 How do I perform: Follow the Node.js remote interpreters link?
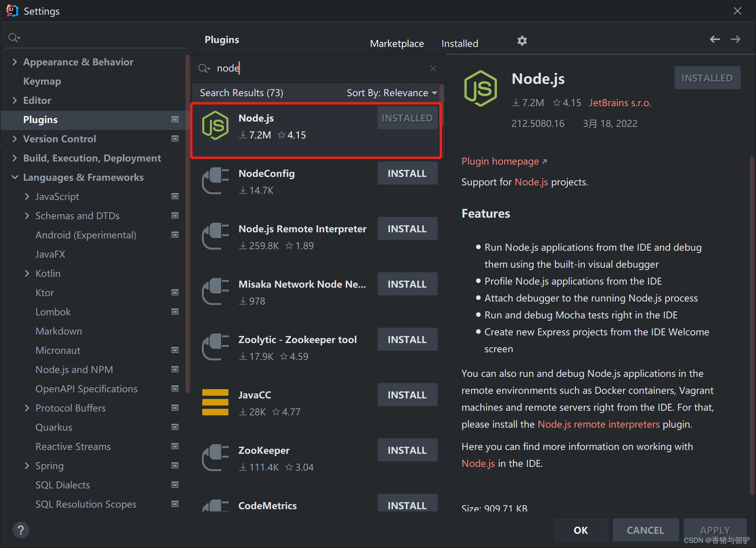coord(598,425)
